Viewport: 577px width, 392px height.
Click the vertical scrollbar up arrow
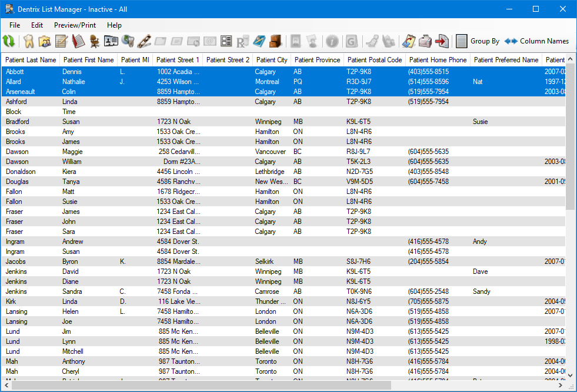pyautogui.click(x=571, y=59)
